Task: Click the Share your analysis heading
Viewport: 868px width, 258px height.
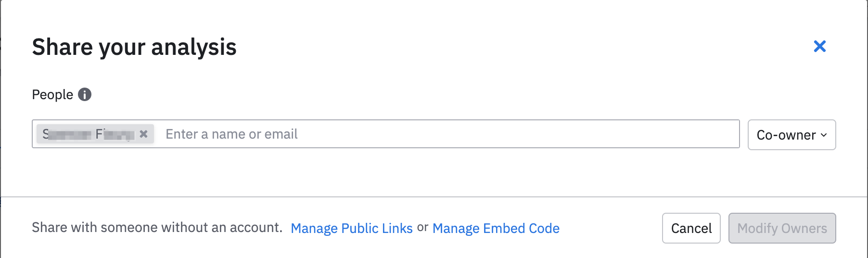Action: tap(134, 47)
